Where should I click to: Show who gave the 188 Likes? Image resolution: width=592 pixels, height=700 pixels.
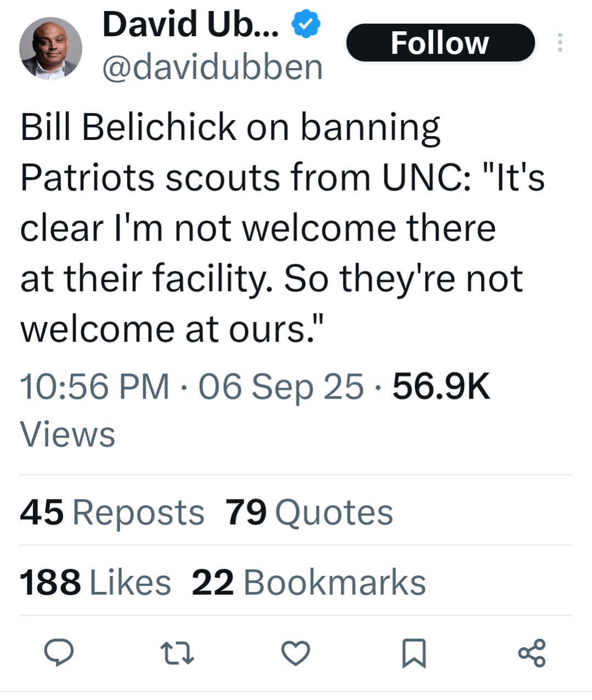(x=95, y=582)
